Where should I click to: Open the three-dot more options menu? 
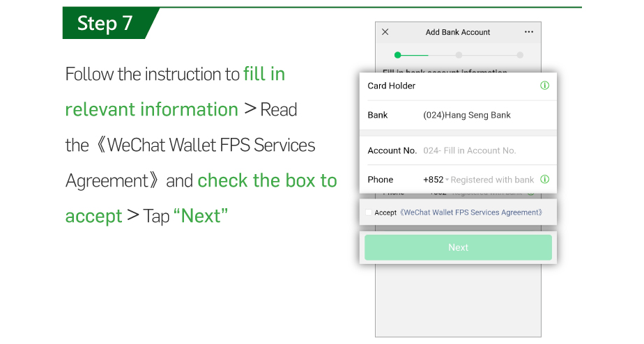coord(529,32)
